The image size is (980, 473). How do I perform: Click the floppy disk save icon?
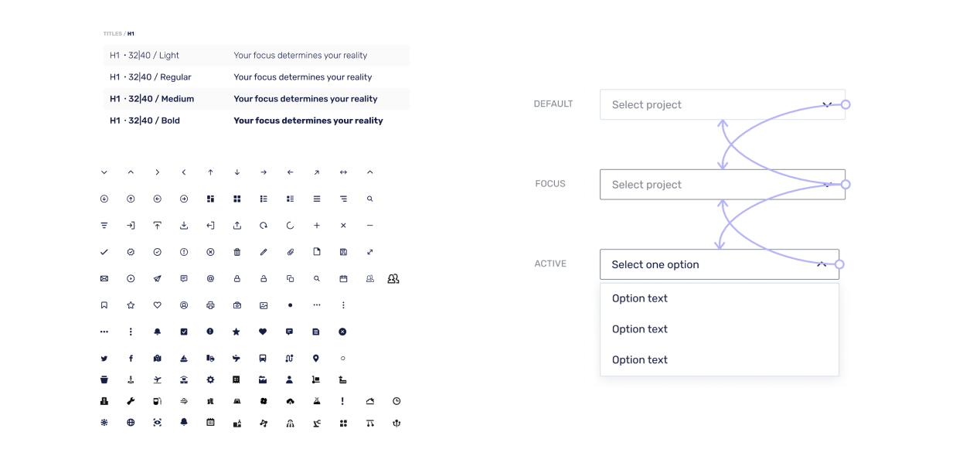(x=343, y=252)
